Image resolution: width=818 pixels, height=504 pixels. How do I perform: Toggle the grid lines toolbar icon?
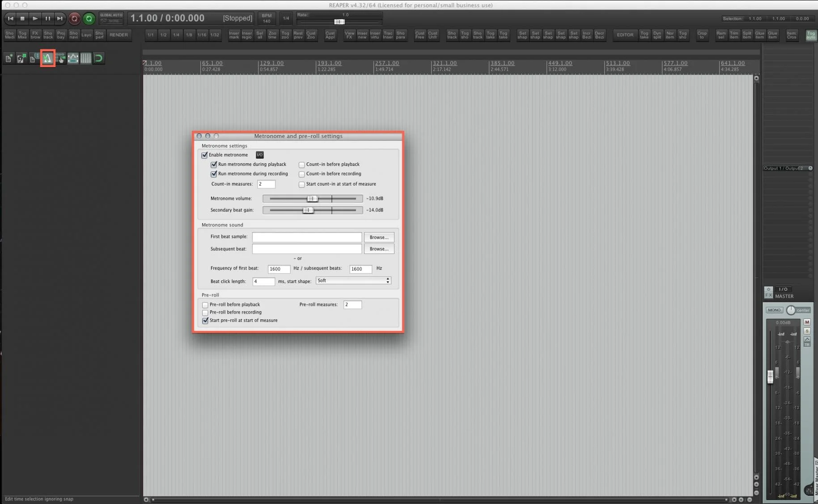(85, 58)
